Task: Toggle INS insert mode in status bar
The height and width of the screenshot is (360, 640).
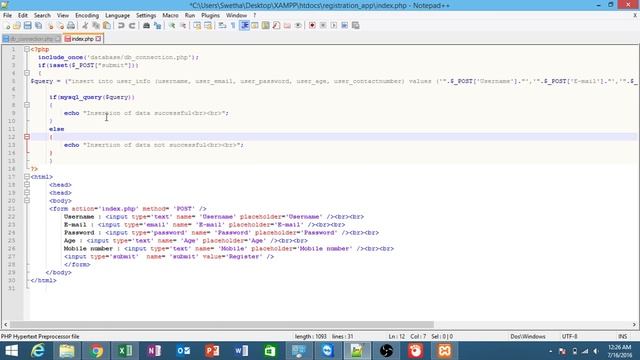Action: (622, 336)
